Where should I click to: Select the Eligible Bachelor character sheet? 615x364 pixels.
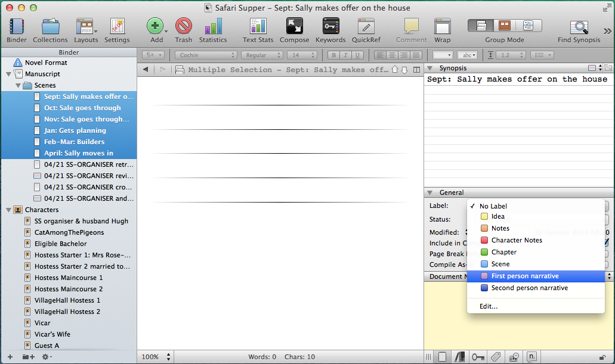[69, 244]
